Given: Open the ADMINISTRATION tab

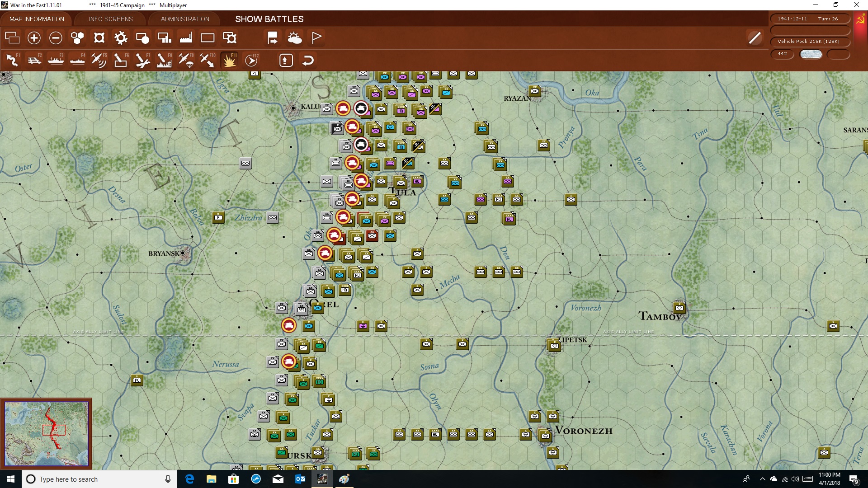Looking at the screenshot, I should tap(185, 19).
